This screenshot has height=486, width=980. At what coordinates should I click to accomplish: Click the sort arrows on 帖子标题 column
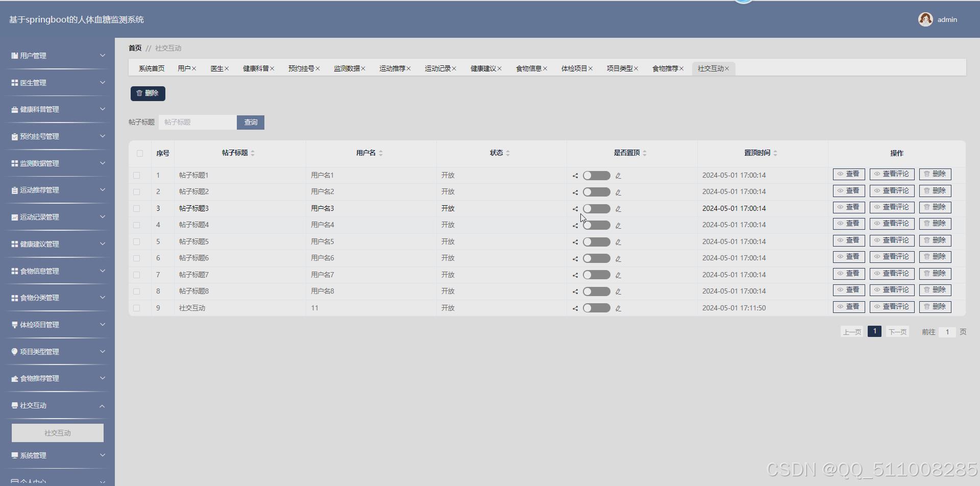(253, 153)
